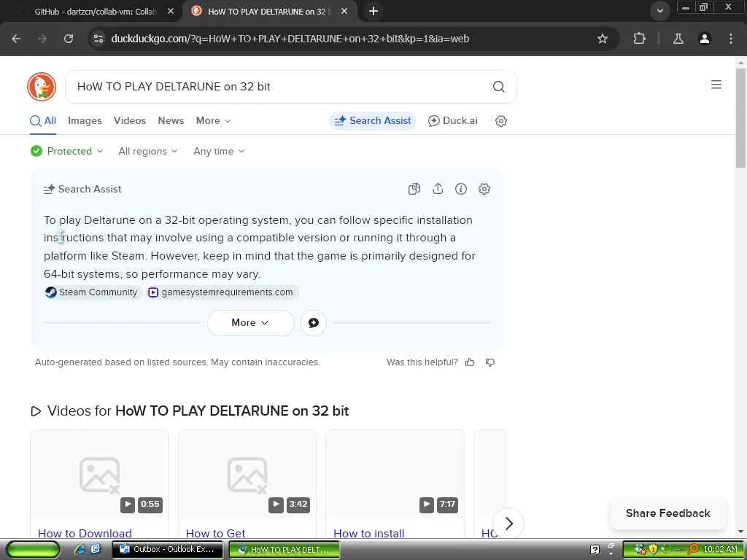Screen dimensions: 747x560
Task: Open the All regions dropdown
Action: coord(147,152)
